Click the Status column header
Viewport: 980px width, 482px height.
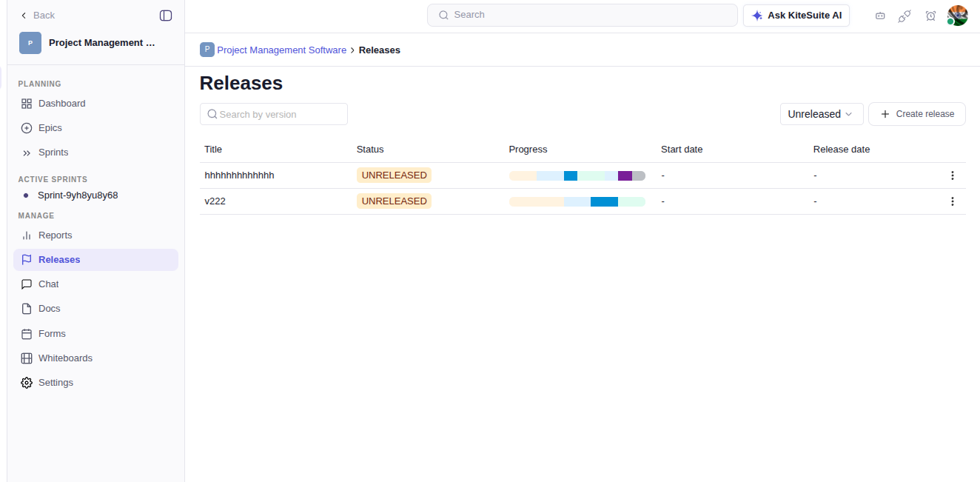tap(370, 150)
